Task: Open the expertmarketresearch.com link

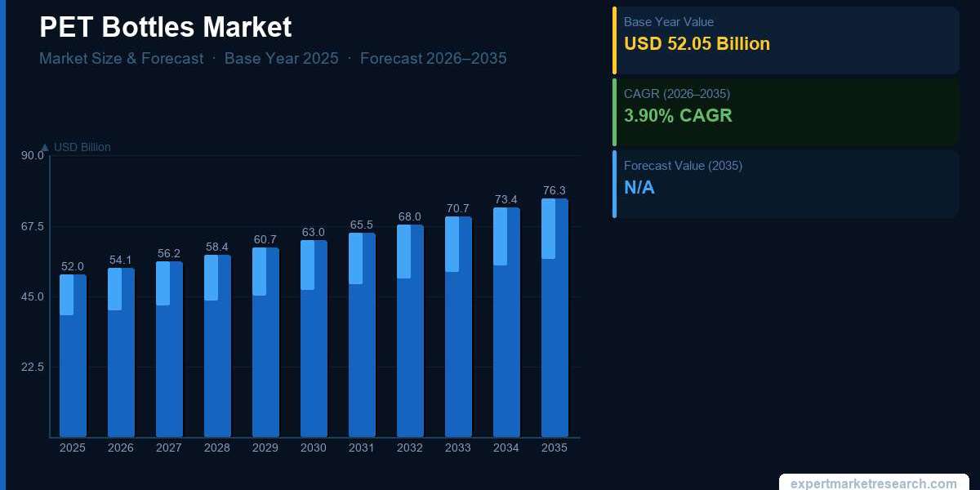Action: coord(874,483)
